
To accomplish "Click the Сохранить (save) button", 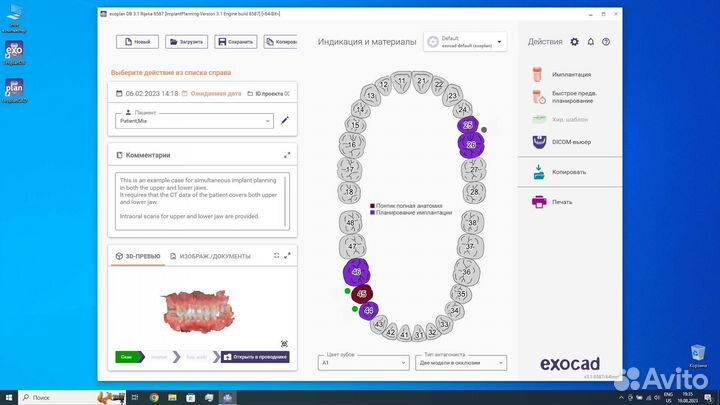I will click(x=236, y=42).
